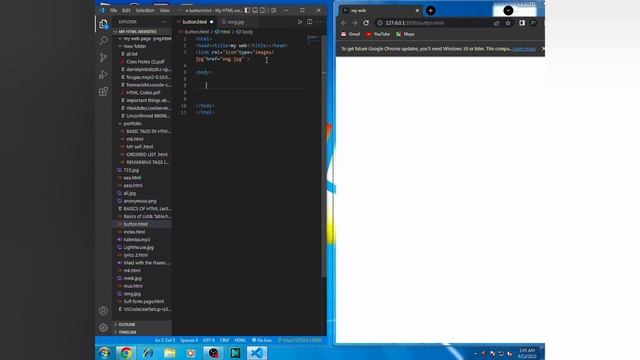Open File Explorer from the taskbar
This screenshot has height=360, width=640.
point(169,353)
